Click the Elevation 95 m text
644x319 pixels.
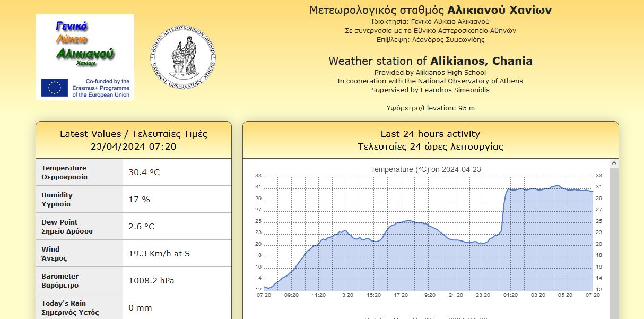coord(430,108)
